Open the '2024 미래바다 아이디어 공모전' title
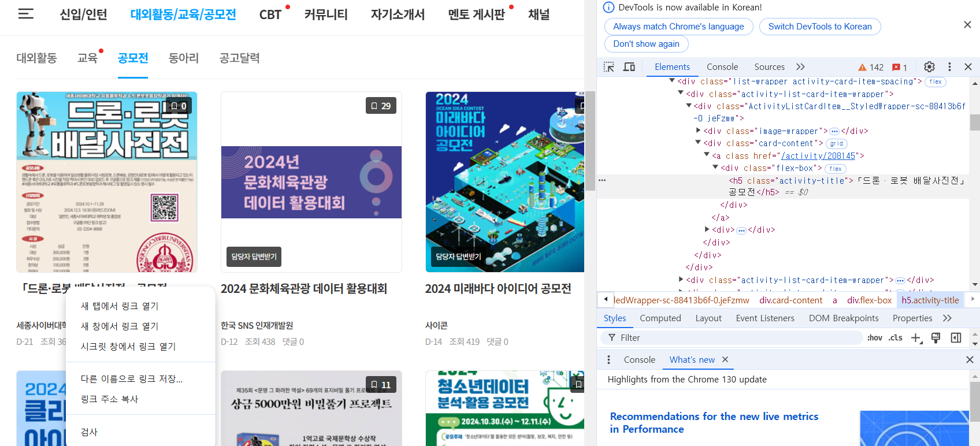 point(498,289)
